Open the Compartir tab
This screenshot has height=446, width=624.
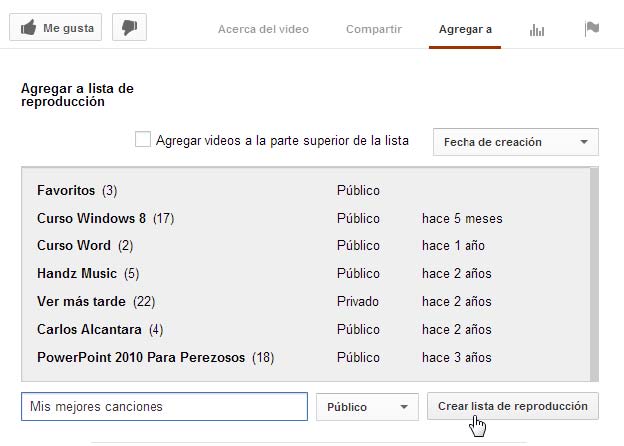[373, 29]
